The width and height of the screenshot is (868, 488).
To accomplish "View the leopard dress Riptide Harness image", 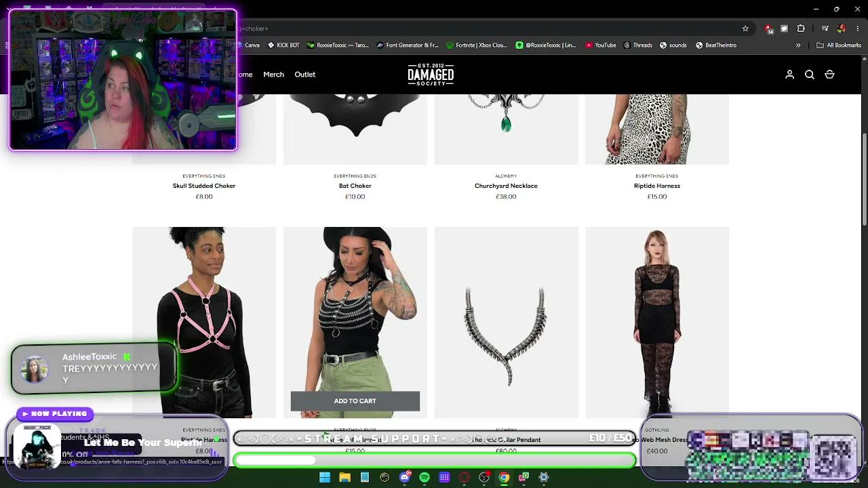I will click(x=657, y=129).
